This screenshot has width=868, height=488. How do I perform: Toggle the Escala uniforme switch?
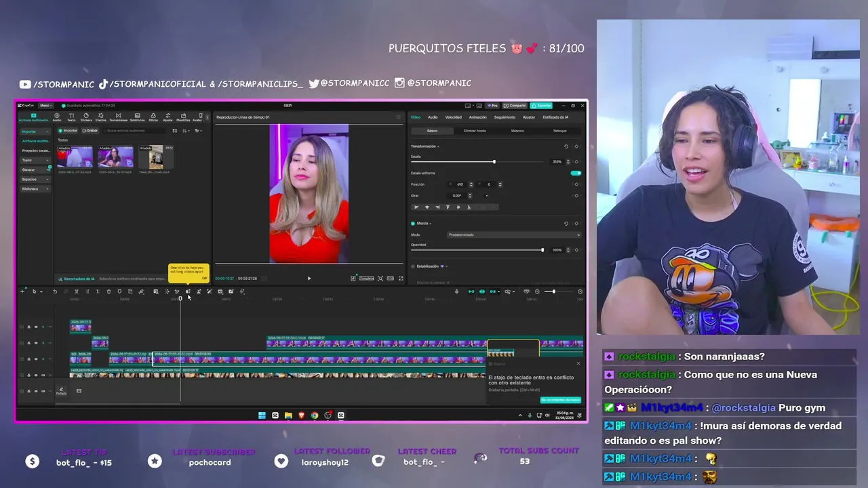[x=576, y=173]
